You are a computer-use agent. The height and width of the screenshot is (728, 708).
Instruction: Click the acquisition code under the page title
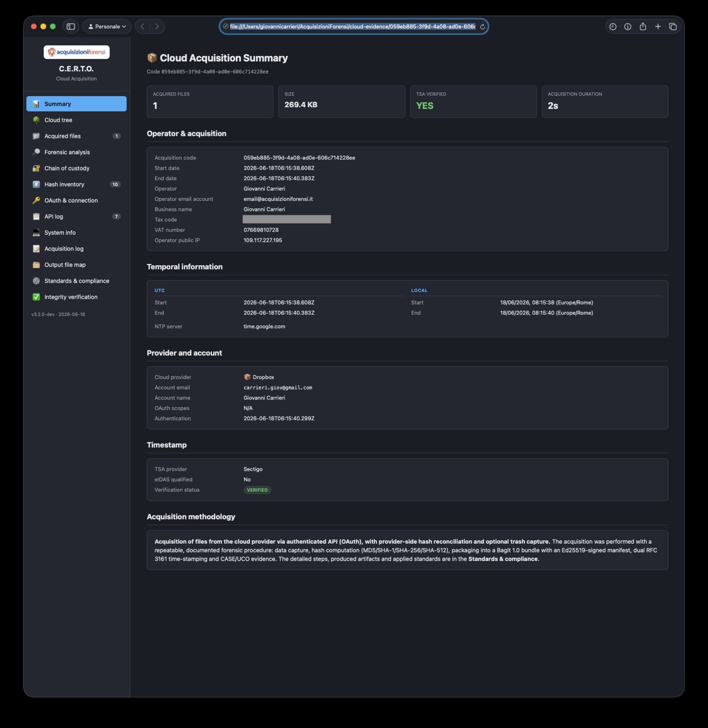pyautogui.click(x=215, y=72)
